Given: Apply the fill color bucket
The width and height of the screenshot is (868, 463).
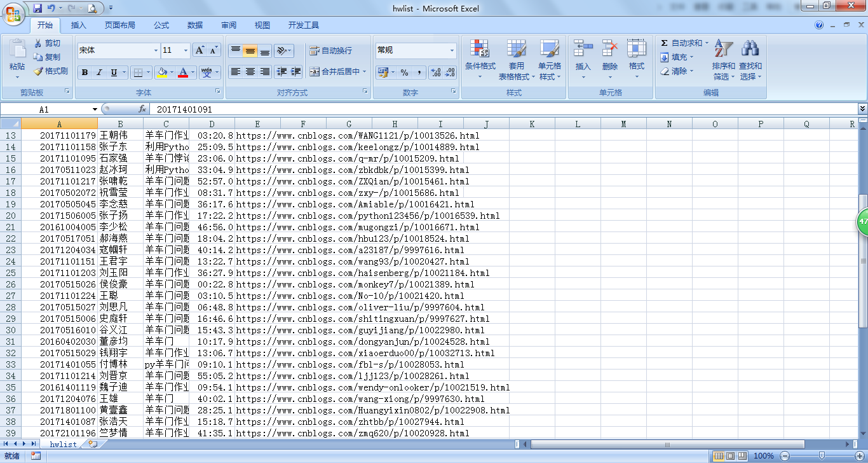Looking at the screenshot, I should pyautogui.click(x=162, y=73).
